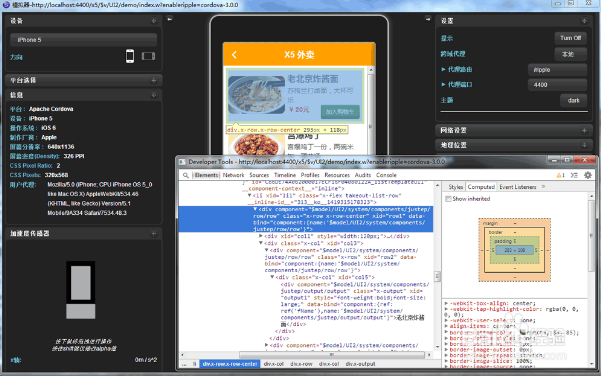Show more sidebar tabs chevron icon
This screenshot has height=377, width=601.
pyautogui.click(x=543, y=187)
